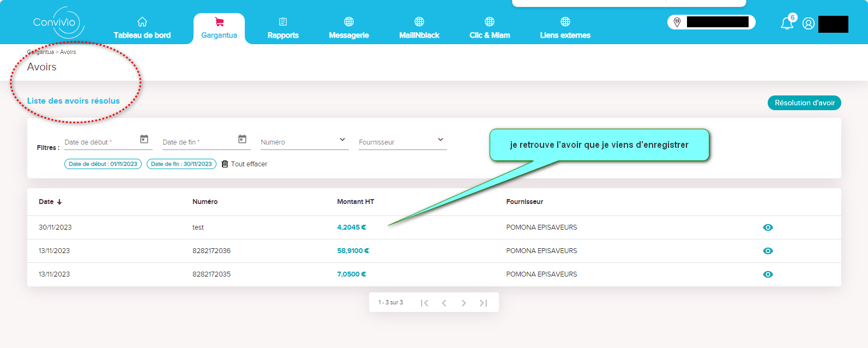Toggle the Date column sort arrow
Viewport: 868px width, 348px height.
coord(59,202)
